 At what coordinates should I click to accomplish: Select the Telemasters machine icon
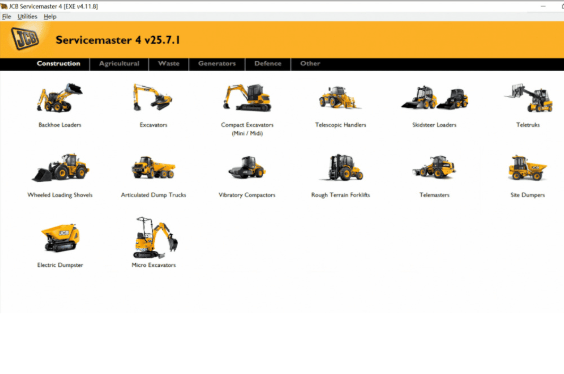(x=434, y=167)
